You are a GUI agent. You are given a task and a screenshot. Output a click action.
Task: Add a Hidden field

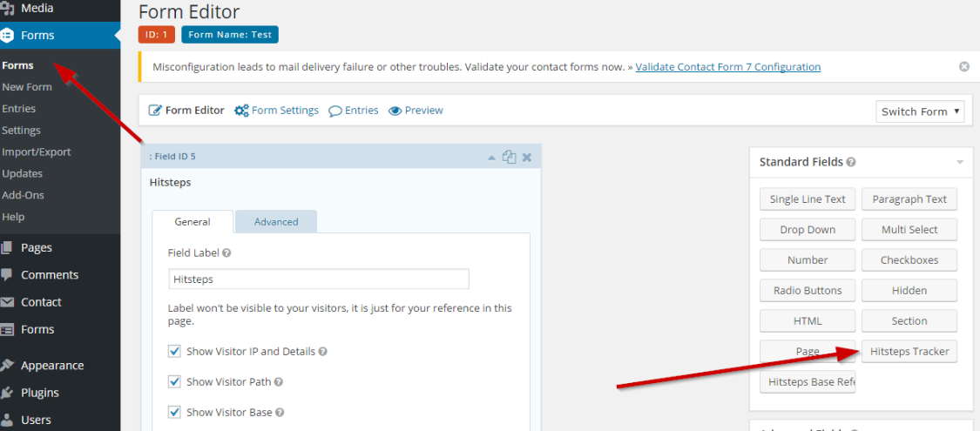(x=909, y=291)
